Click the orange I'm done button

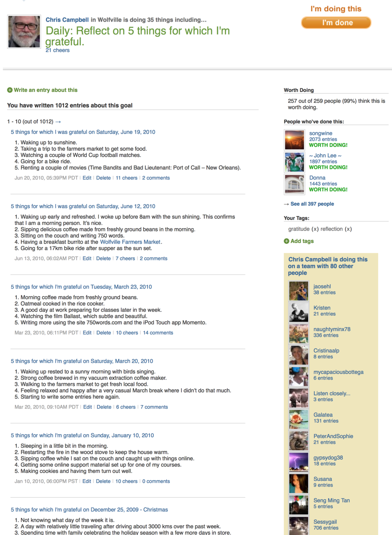coord(336,23)
